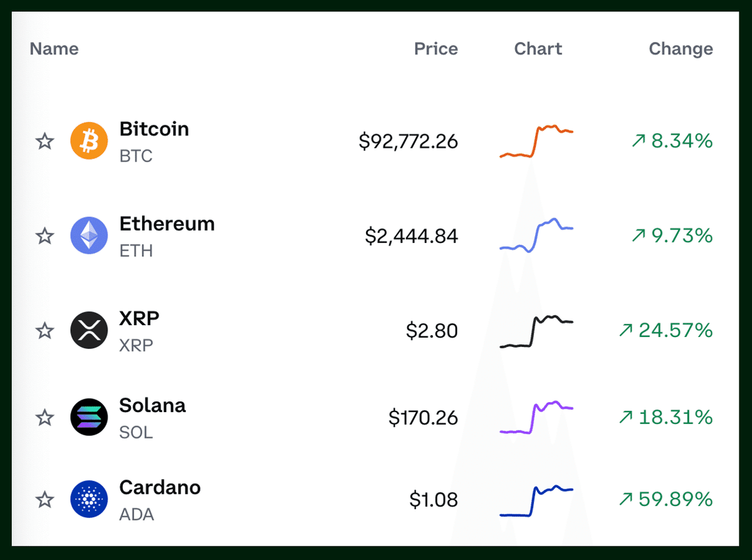Screen dimensions: 752x560
Task: Click the Ethereum diamond logo icon
Action: point(90,236)
